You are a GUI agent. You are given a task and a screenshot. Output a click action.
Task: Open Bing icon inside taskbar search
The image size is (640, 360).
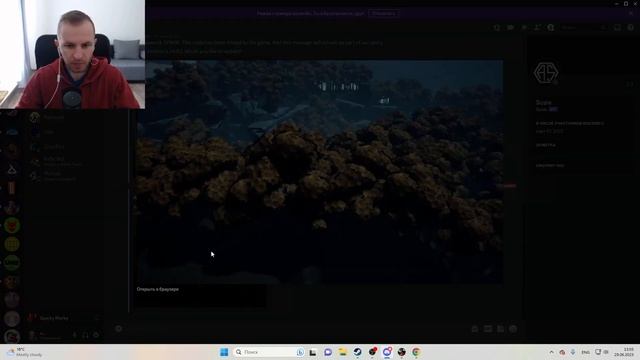click(300, 352)
